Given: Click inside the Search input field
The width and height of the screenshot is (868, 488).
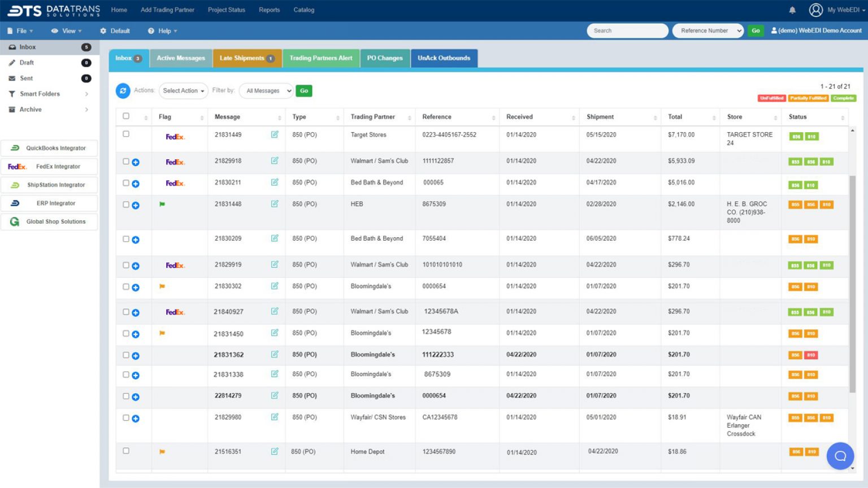Looking at the screenshot, I should click(627, 30).
